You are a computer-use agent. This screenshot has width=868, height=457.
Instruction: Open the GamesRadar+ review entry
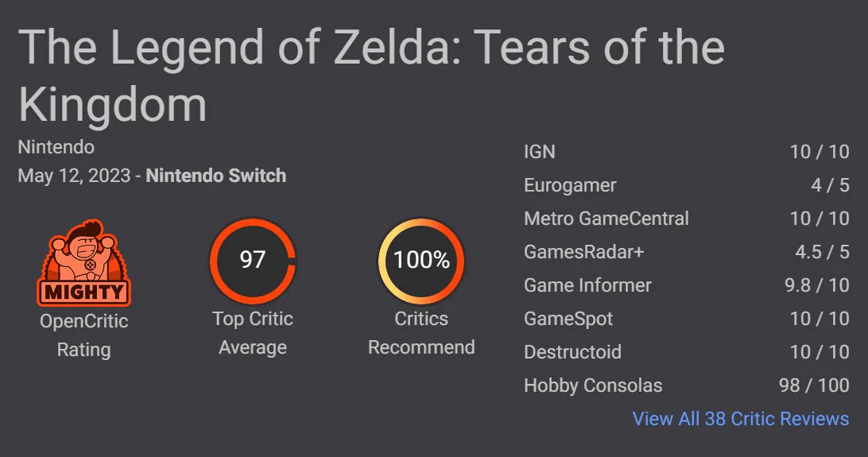click(687, 252)
